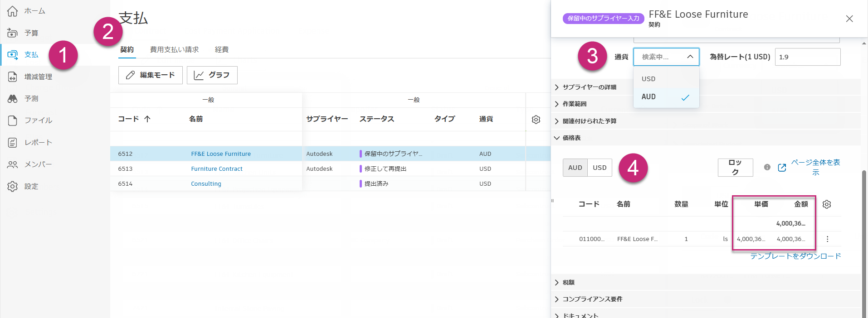Open the ファイル files icon
868x318 pixels.
coord(12,120)
